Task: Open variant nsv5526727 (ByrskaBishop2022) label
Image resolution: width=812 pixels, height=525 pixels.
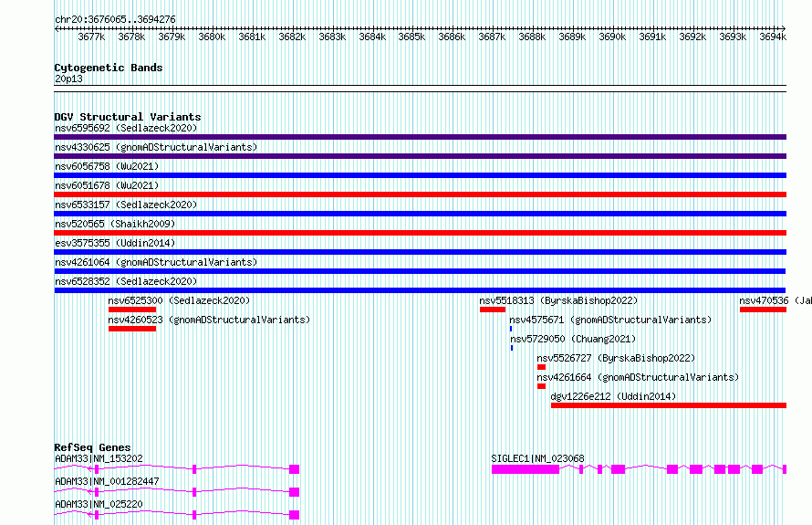Action: [x=616, y=358]
